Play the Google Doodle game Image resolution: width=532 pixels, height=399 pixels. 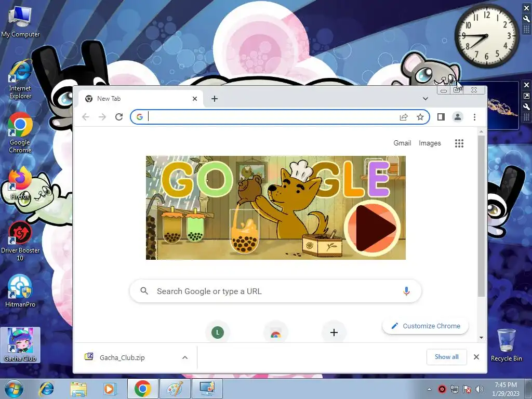coord(373,228)
